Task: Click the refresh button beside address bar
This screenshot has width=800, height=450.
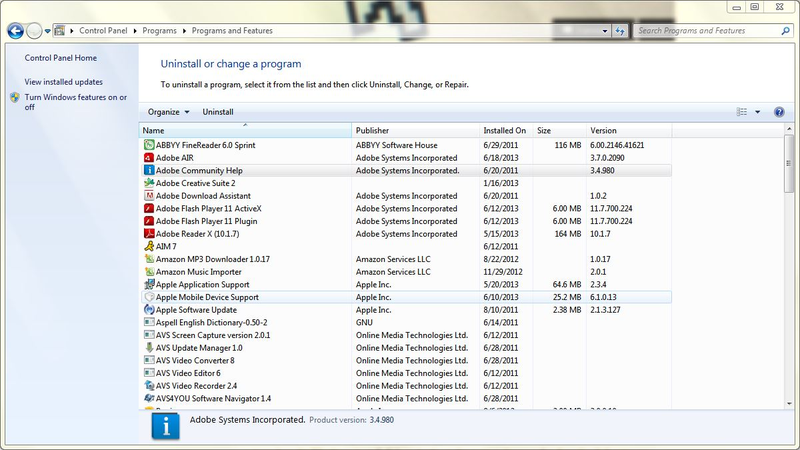Action: tap(620, 31)
